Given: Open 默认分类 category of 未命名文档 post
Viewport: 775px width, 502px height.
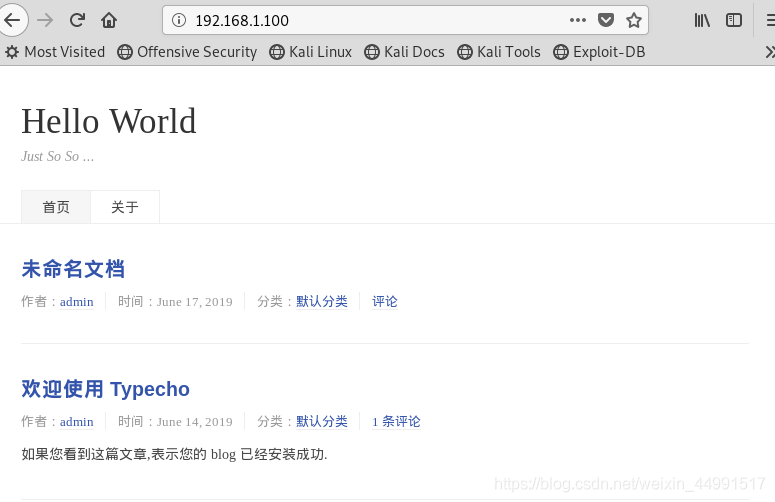Looking at the screenshot, I should tap(322, 301).
